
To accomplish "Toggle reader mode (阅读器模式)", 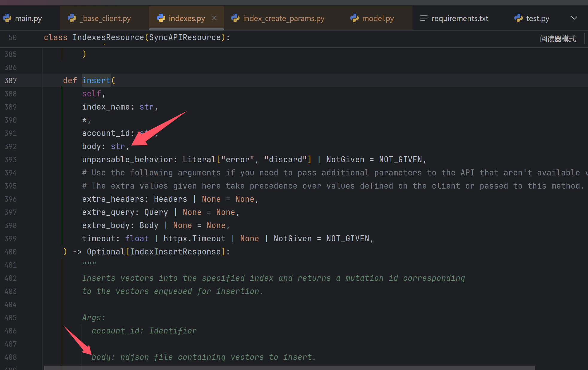I will pyautogui.click(x=558, y=39).
